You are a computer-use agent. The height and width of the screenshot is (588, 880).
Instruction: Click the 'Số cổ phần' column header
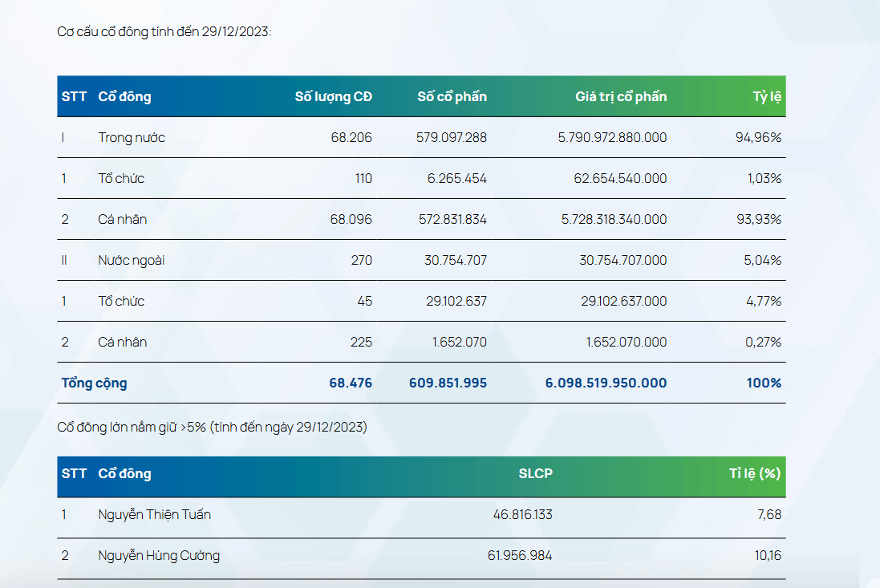click(452, 97)
